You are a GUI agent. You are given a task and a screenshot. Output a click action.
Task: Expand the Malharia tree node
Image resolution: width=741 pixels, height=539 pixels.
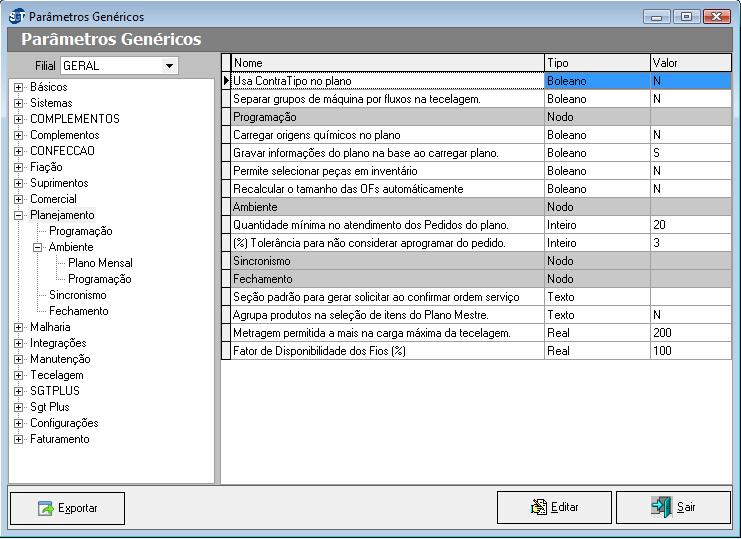[19, 327]
